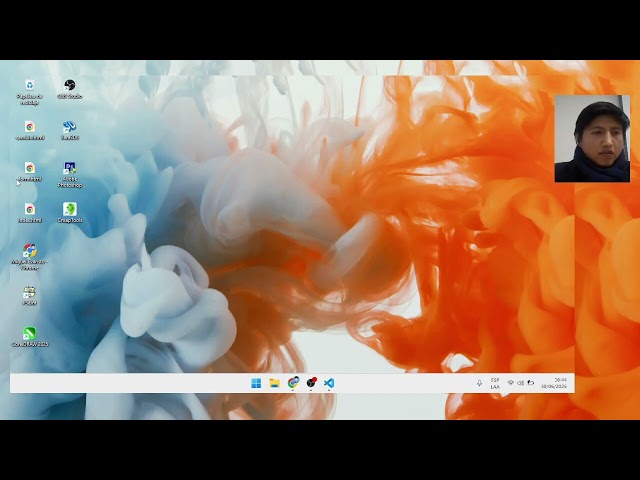Viewport: 640px width, 480px height.
Task: Open the taskbar clock and date
Action: point(554,383)
